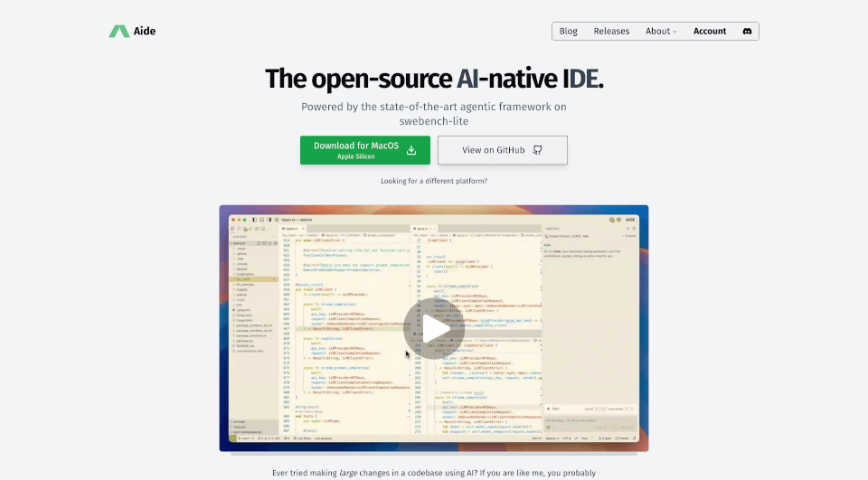868x480 pixels.
Task: Open the About menu
Action: click(x=659, y=31)
